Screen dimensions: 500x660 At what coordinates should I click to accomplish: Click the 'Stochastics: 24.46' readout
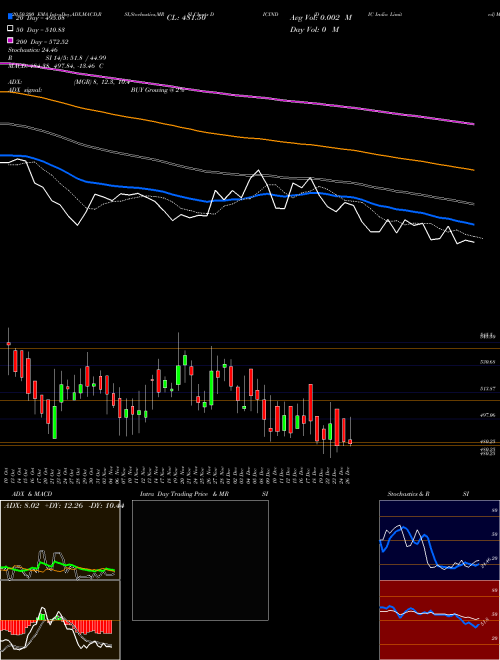click(x=33, y=50)
